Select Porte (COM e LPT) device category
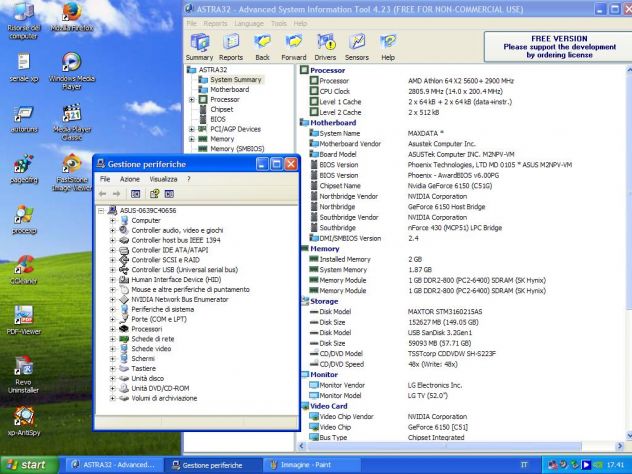632x474 pixels. (159, 319)
